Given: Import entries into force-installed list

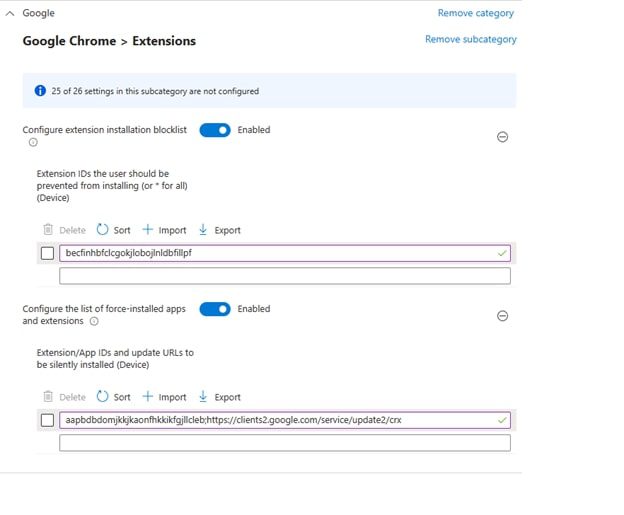Looking at the screenshot, I should click(x=164, y=397).
